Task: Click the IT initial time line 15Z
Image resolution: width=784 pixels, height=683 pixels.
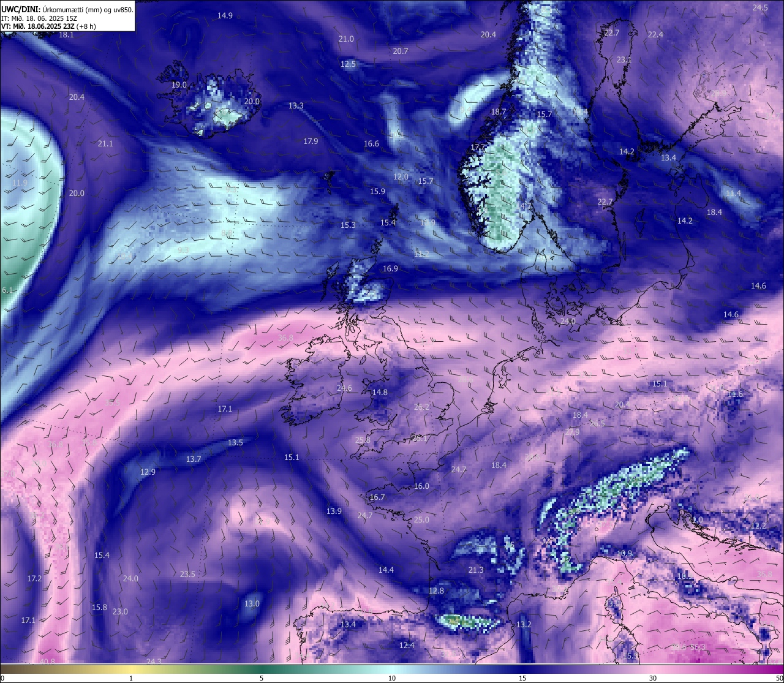Action: pos(39,18)
